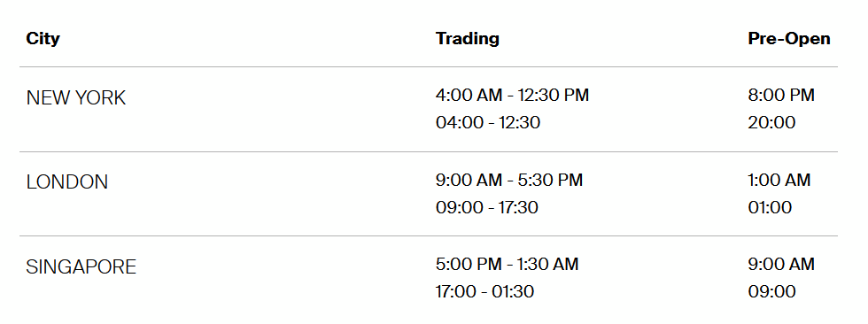The width and height of the screenshot is (868, 324).
Task: Click the City column header
Action: 43,39
